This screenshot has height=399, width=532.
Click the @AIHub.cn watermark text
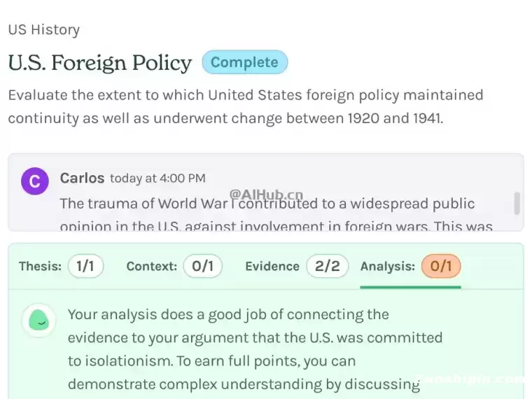pos(267,194)
